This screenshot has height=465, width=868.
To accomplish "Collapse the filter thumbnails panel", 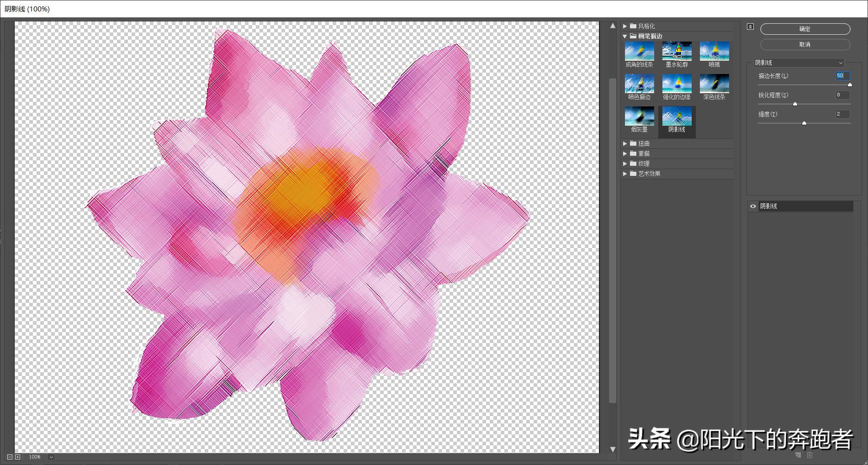I will [x=750, y=26].
